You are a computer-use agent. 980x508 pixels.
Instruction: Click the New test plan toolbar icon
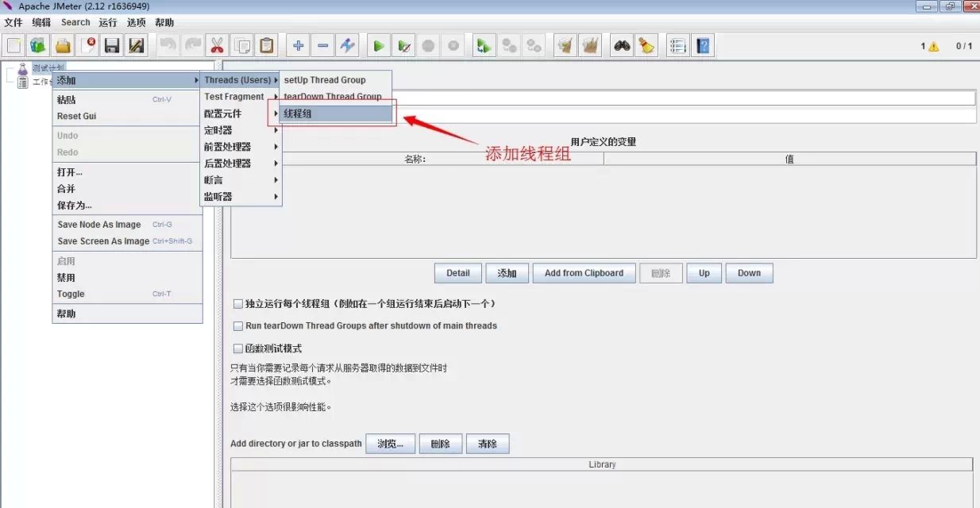14,46
